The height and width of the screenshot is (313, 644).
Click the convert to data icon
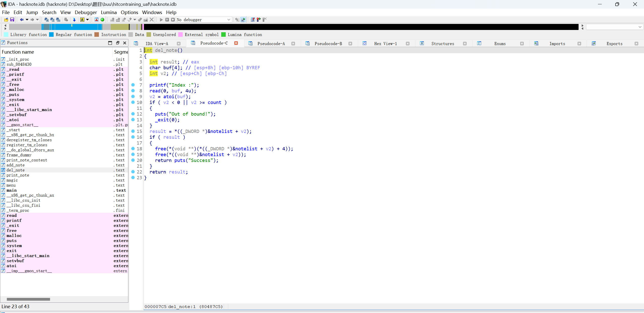tap(118, 20)
